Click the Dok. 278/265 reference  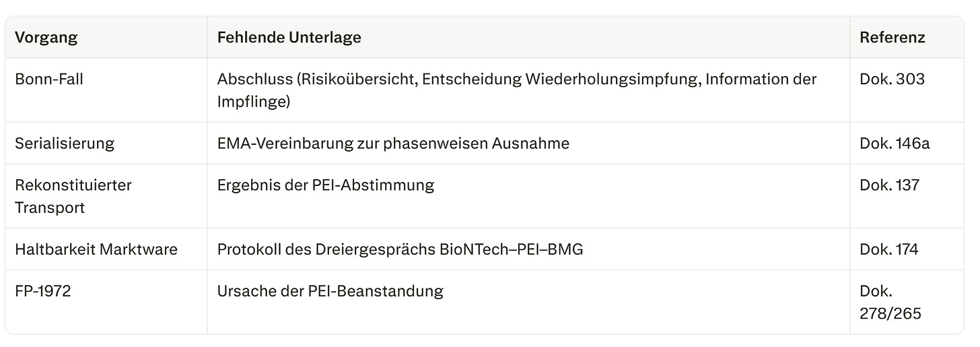tap(890, 303)
